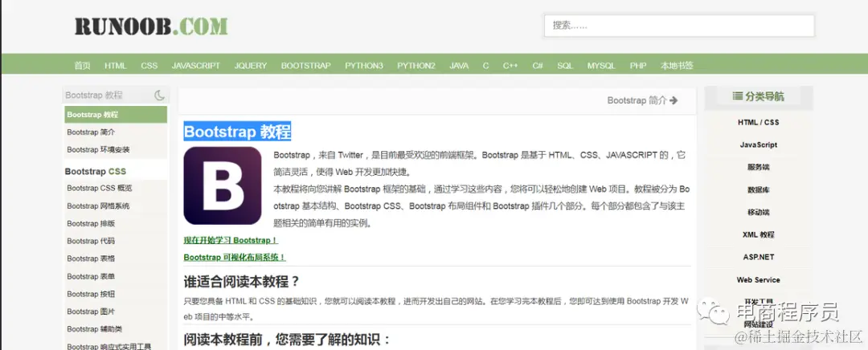
Task: Open C# in the navigation bar
Action: pos(538,65)
